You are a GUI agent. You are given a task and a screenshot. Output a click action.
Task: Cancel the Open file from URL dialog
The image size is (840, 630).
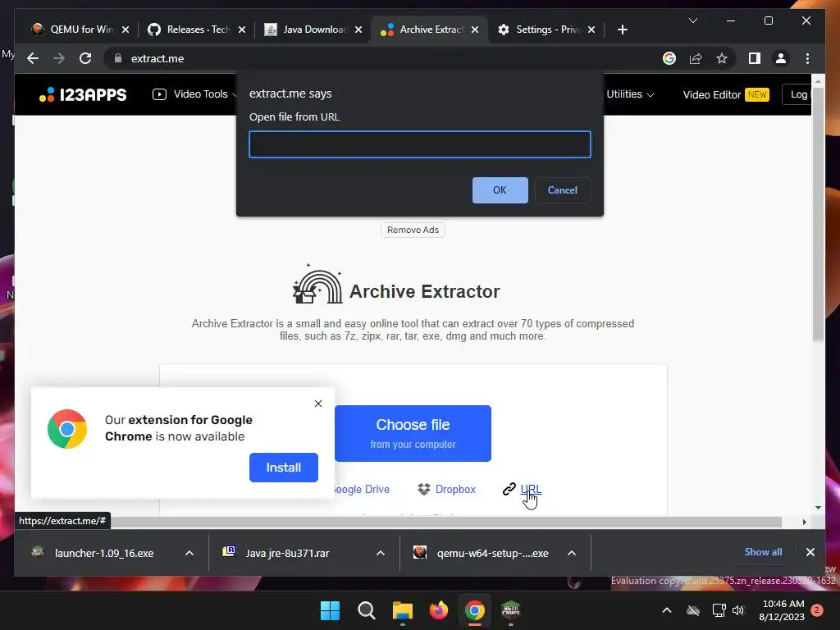(562, 190)
